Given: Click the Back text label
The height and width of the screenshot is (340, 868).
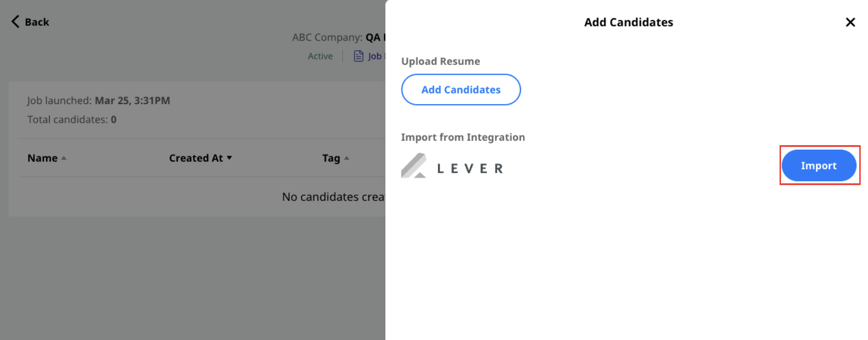Looking at the screenshot, I should click(37, 22).
